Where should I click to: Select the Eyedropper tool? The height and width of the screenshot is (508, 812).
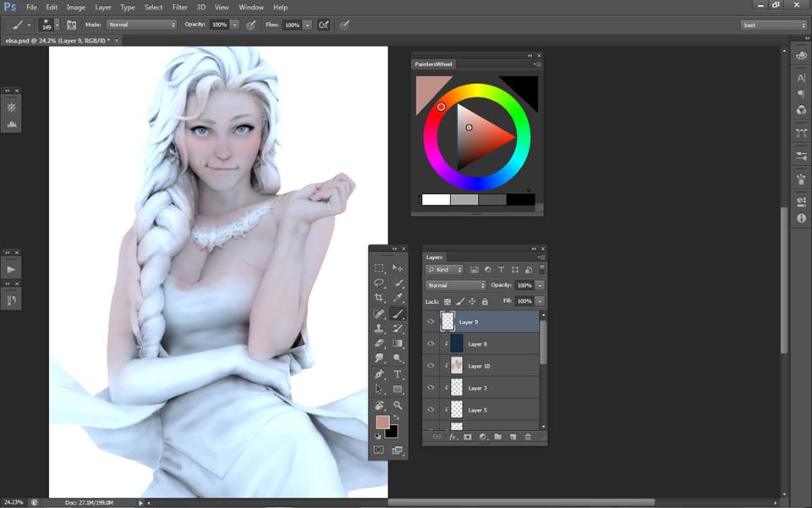point(398,298)
